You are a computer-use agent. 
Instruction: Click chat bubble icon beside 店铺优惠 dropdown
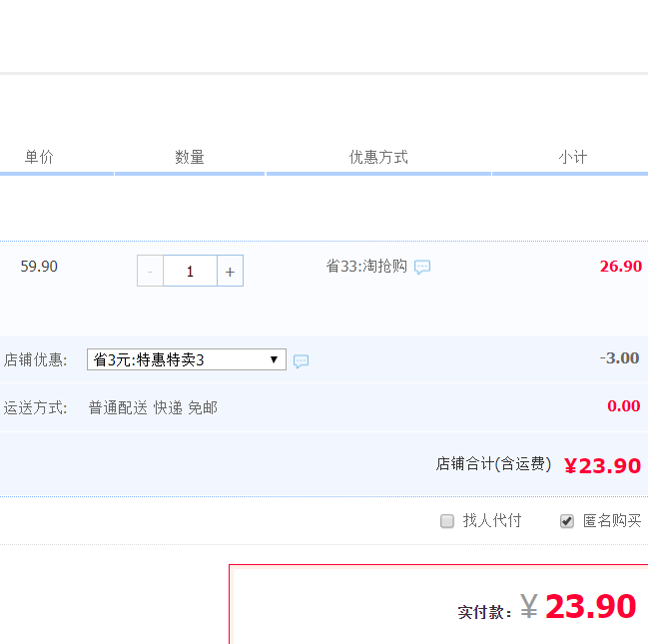(x=301, y=360)
